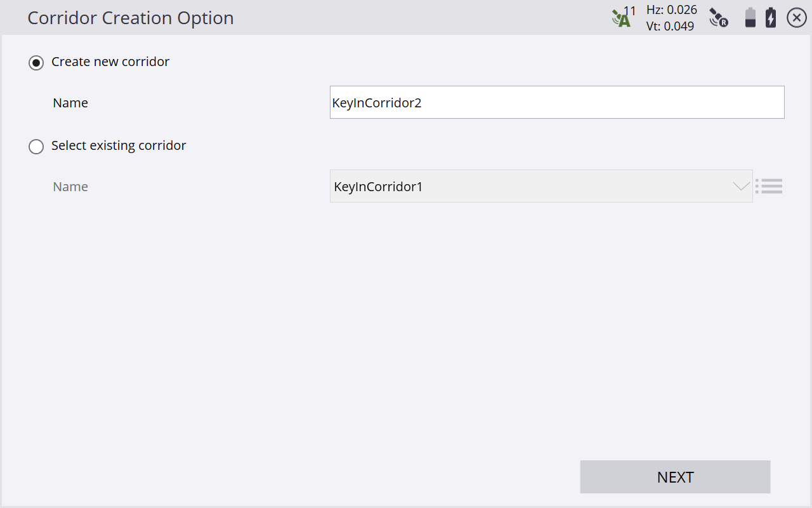Click the Hz horizontal precision value
Viewport: 812px width, 508px height.
pyautogui.click(x=671, y=10)
